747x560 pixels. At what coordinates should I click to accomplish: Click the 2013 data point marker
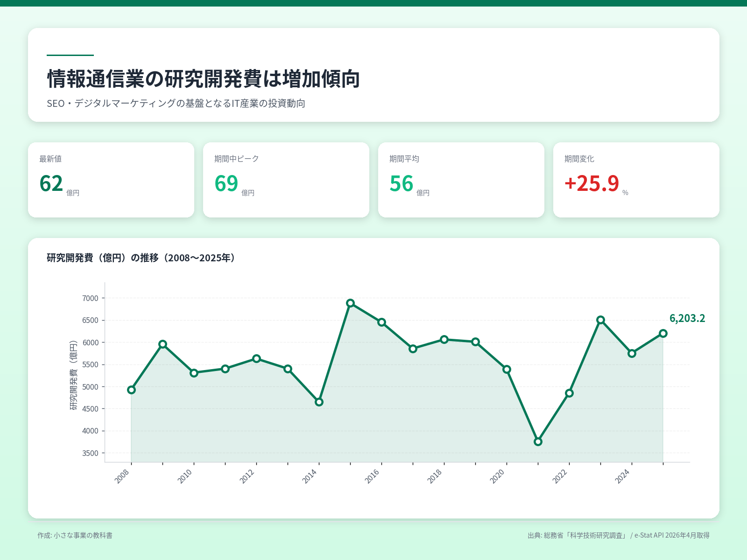[288, 369]
